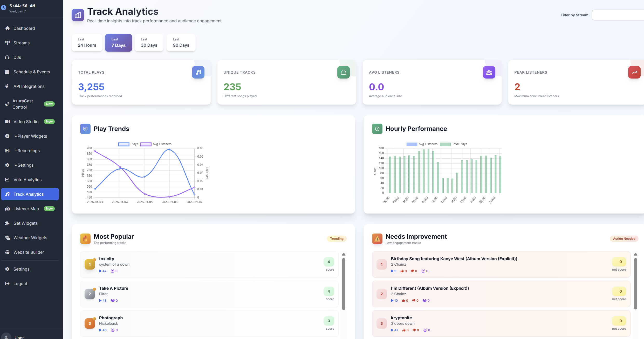Toggle Plays dataset in Play Trends legend
The width and height of the screenshot is (644, 339).
point(128,144)
